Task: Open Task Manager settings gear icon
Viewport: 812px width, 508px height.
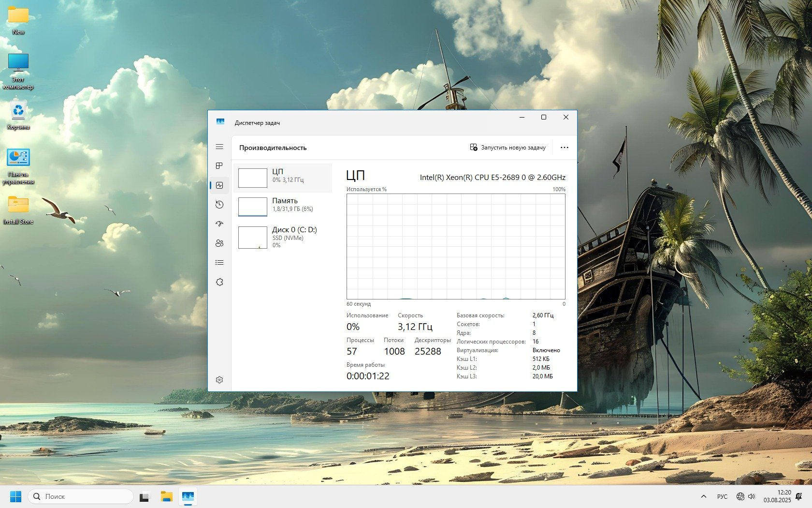Action: click(x=219, y=380)
